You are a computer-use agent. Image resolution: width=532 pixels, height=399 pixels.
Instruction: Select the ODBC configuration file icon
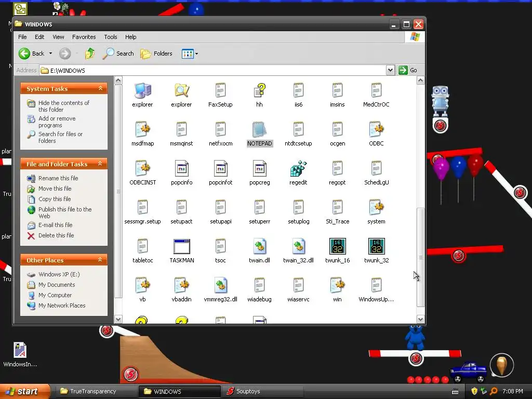[376, 129]
